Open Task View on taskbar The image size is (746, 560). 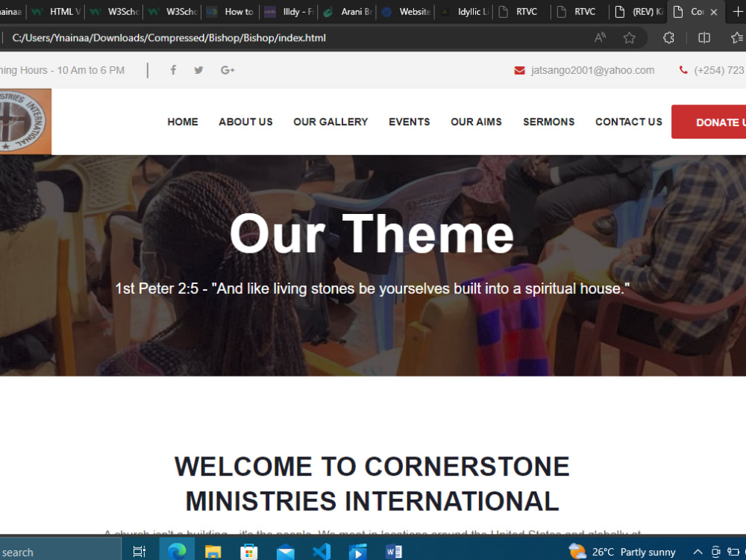pos(139,552)
